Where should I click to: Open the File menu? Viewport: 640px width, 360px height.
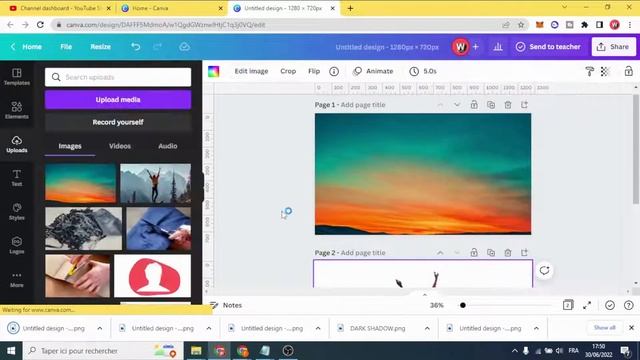66,47
